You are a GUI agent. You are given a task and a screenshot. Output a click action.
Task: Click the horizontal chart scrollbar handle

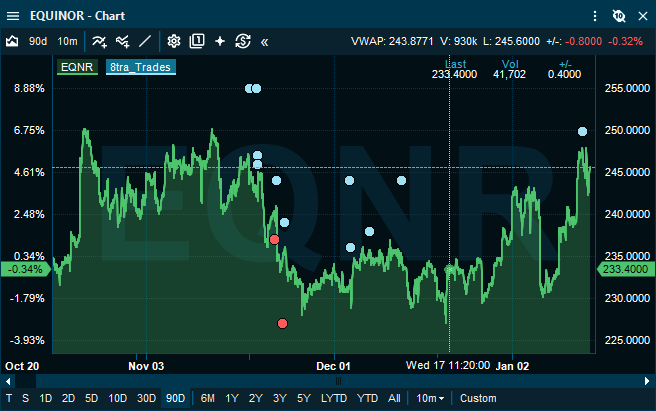coord(338,380)
